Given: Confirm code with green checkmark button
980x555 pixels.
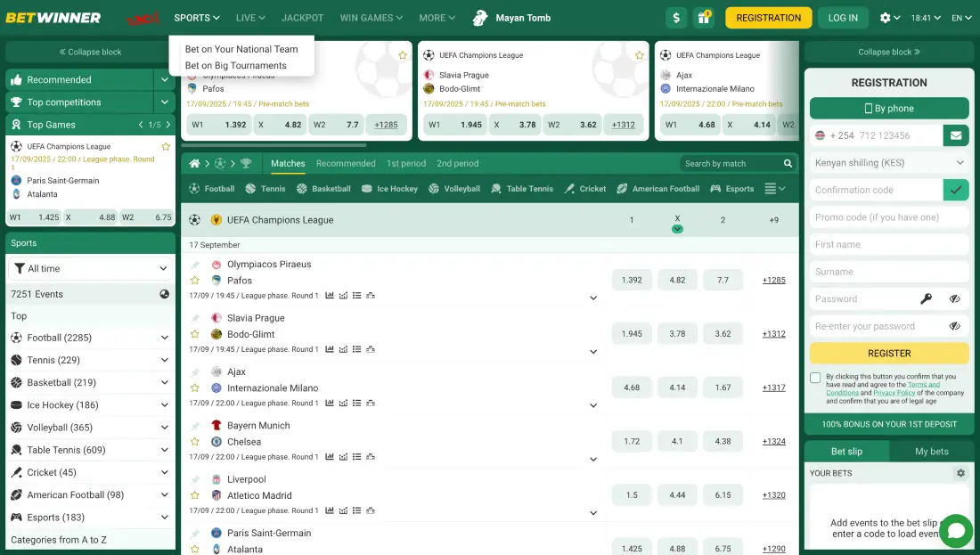Looking at the screenshot, I should (x=956, y=190).
